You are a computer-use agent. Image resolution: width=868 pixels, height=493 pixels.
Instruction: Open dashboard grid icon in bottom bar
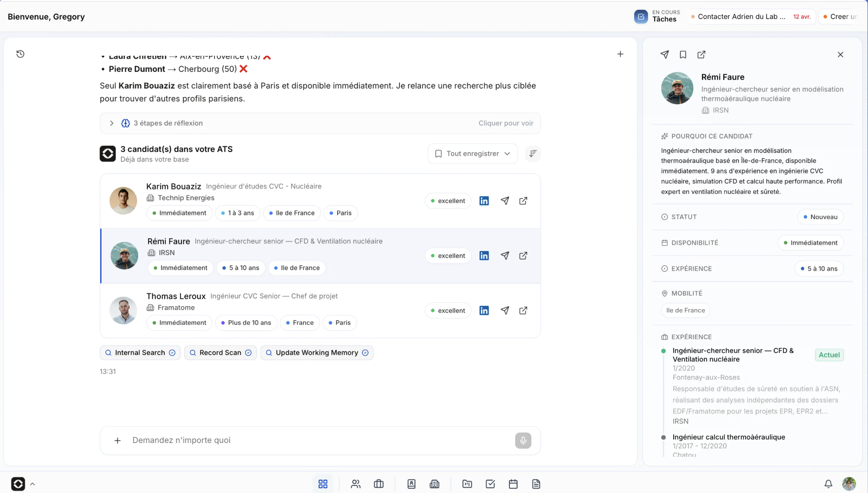(323, 484)
